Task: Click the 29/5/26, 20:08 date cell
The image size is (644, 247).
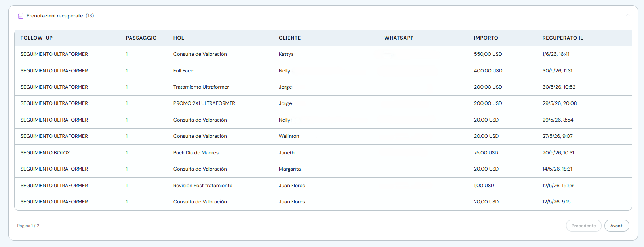Action: [x=560, y=103]
